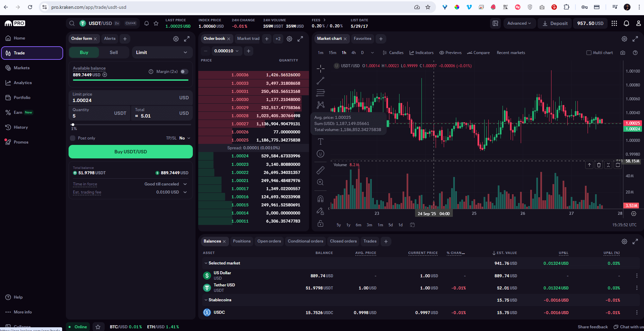Switch to the Sell tab
This screenshot has height=331, width=644.
point(114,52)
